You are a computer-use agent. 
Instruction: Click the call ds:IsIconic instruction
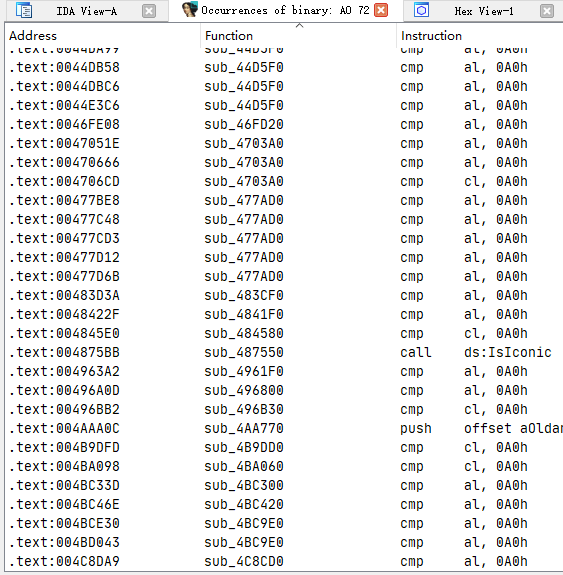[x=476, y=353]
